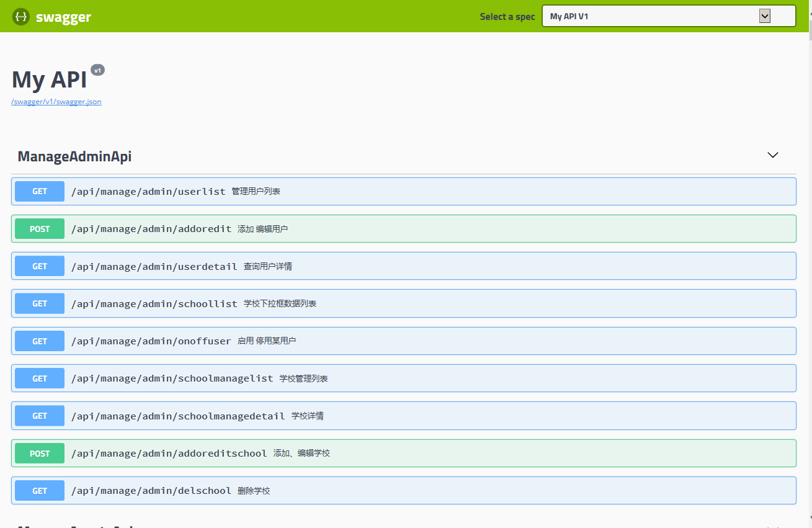Viewport: 812px width, 528px height.
Task: Click description text 学校下拉框数据列表
Action: [x=280, y=303]
